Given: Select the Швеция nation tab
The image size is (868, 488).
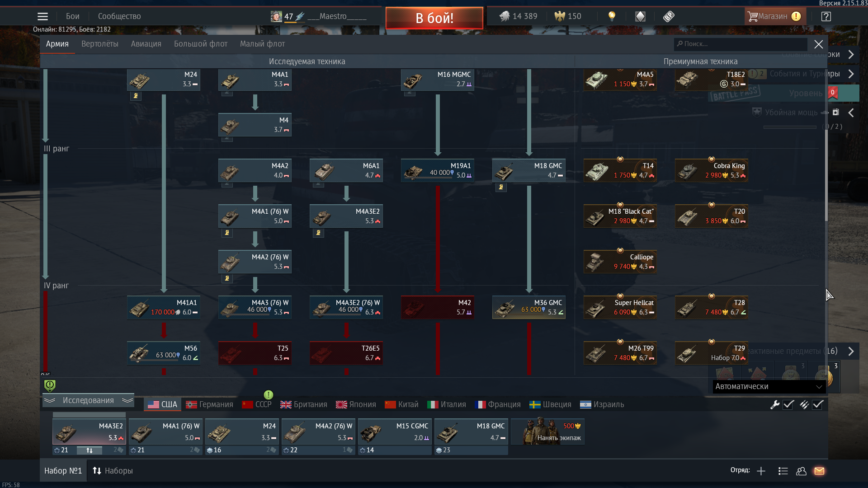Looking at the screenshot, I should click(550, 404).
